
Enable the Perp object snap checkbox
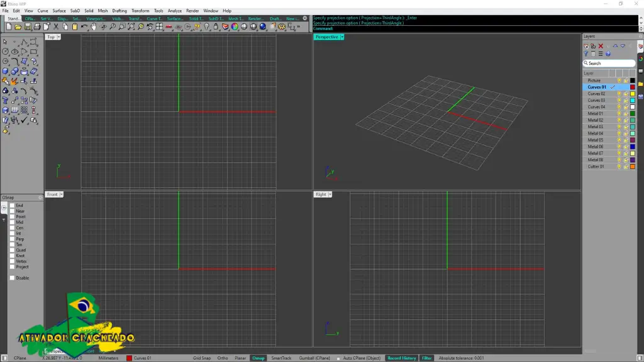coord(13,239)
